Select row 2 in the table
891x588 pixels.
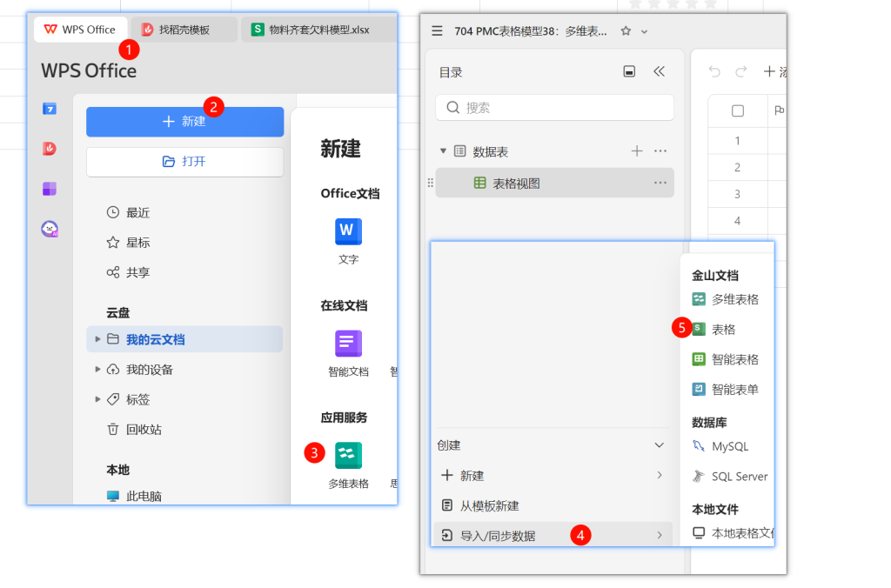pyautogui.click(x=737, y=168)
